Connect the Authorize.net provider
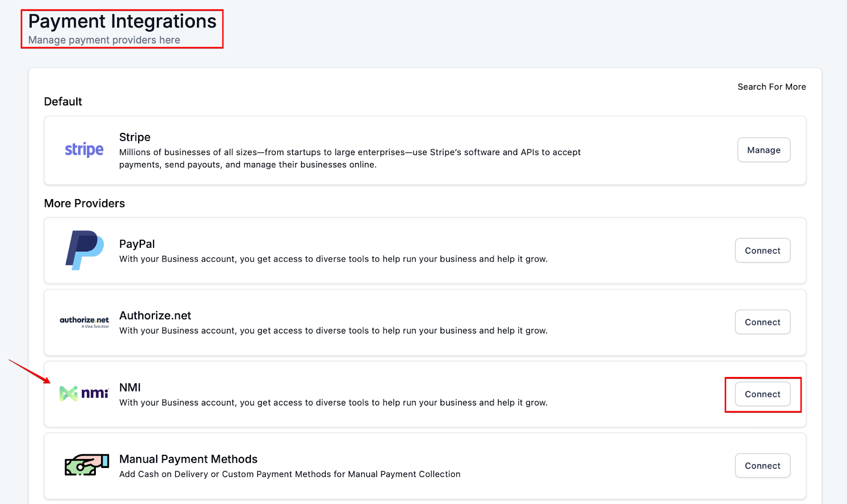Image resolution: width=847 pixels, height=504 pixels. 762,322
